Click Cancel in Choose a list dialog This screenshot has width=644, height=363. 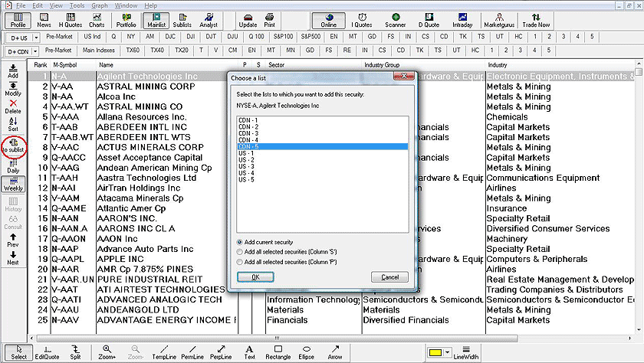pyautogui.click(x=389, y=277)
